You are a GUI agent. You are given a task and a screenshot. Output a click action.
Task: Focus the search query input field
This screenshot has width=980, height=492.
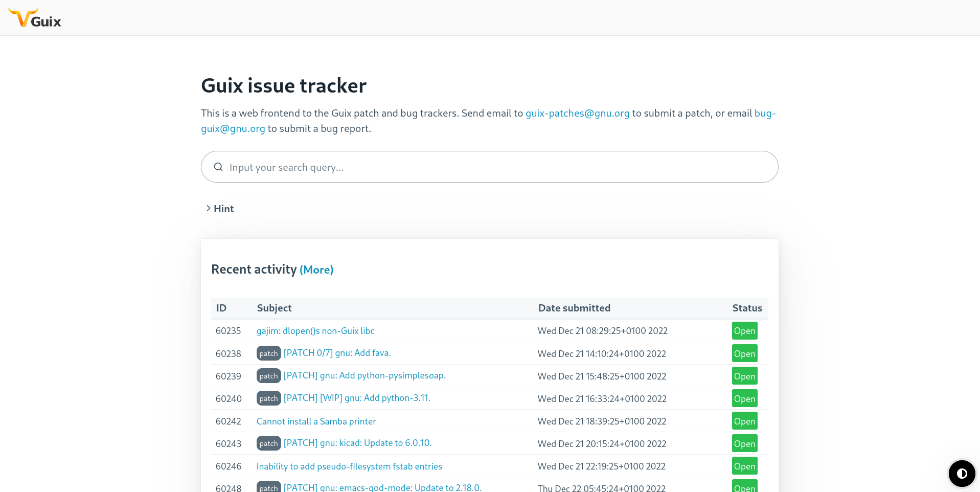point(489,167)
